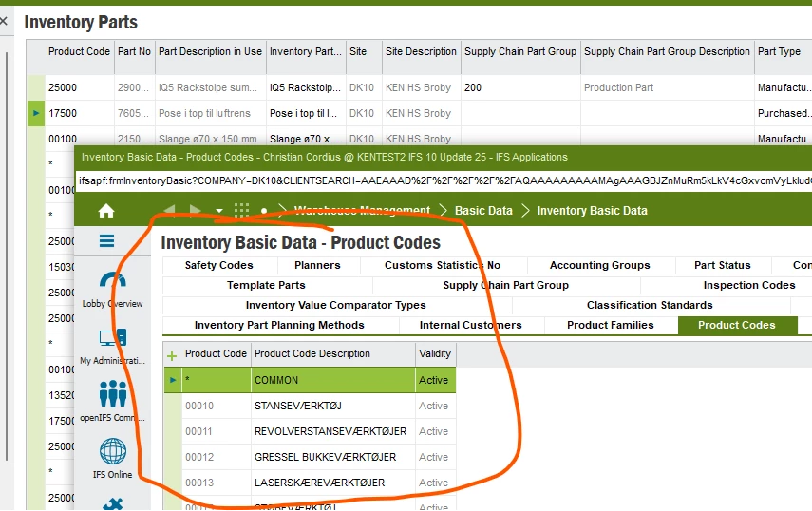Switch to the Safety Codes tab
Viewport: 812px width, 511px height.
click(219, 266)
